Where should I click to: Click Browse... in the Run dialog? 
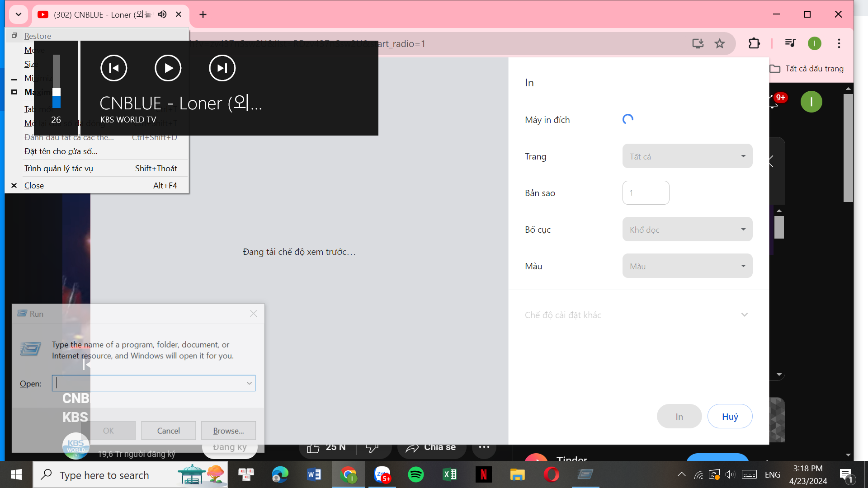coord(228,431)
